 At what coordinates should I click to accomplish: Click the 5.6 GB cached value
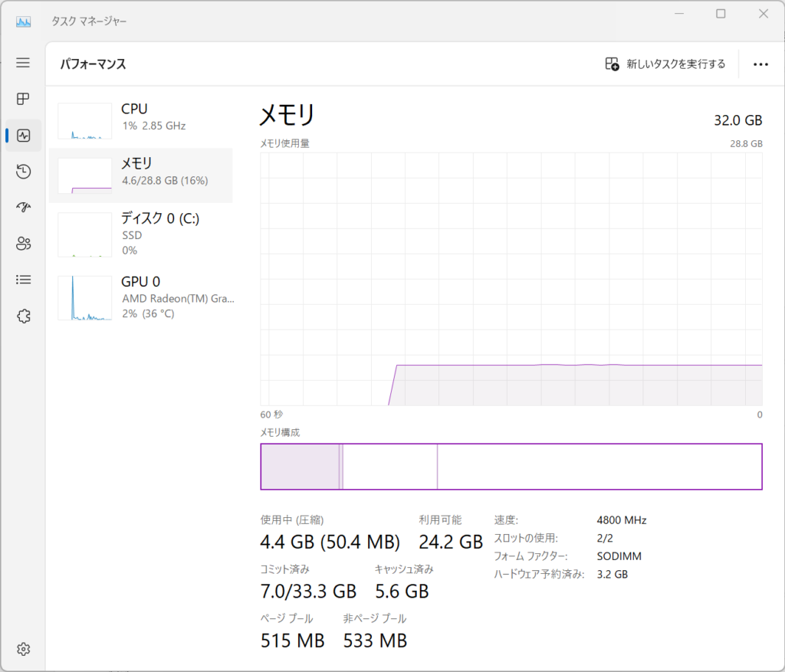pos(402,592)
